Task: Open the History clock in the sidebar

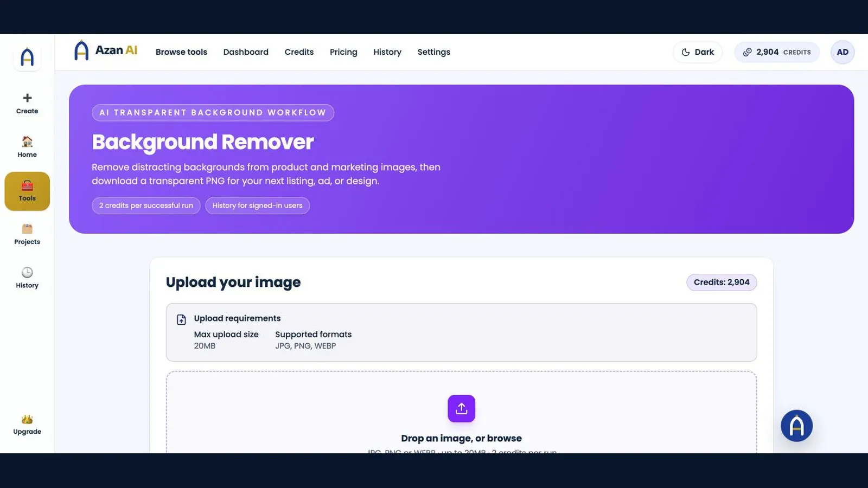Action: 27,272
